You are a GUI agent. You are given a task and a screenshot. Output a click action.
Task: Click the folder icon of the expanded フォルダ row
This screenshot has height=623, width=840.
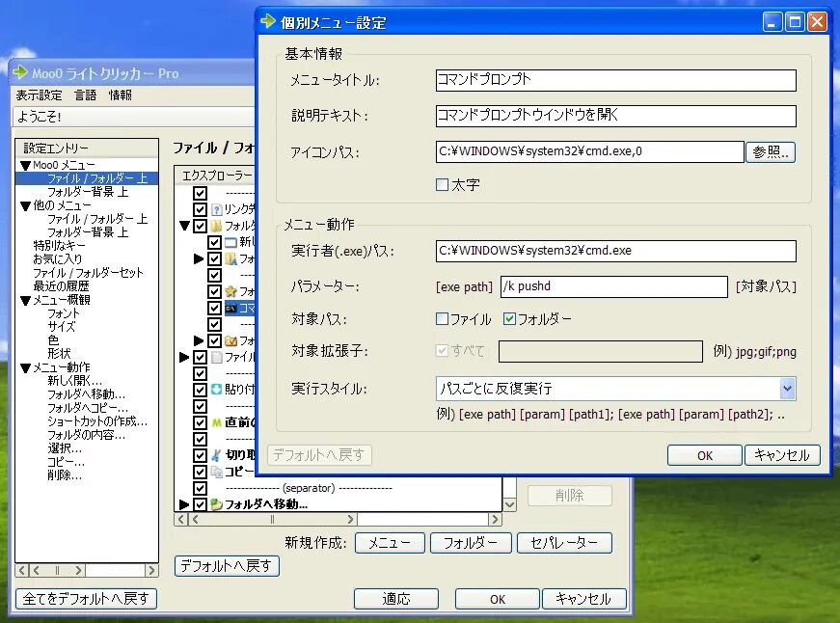(x=216, y=226)
